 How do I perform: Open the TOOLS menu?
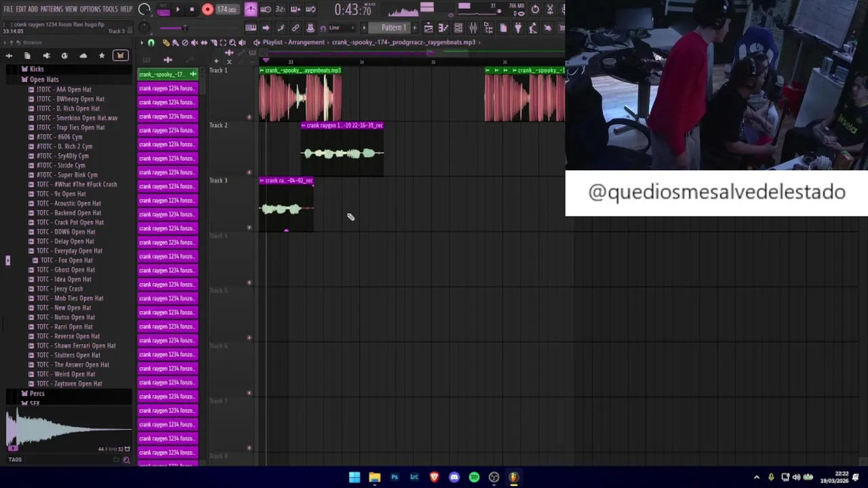111,9
